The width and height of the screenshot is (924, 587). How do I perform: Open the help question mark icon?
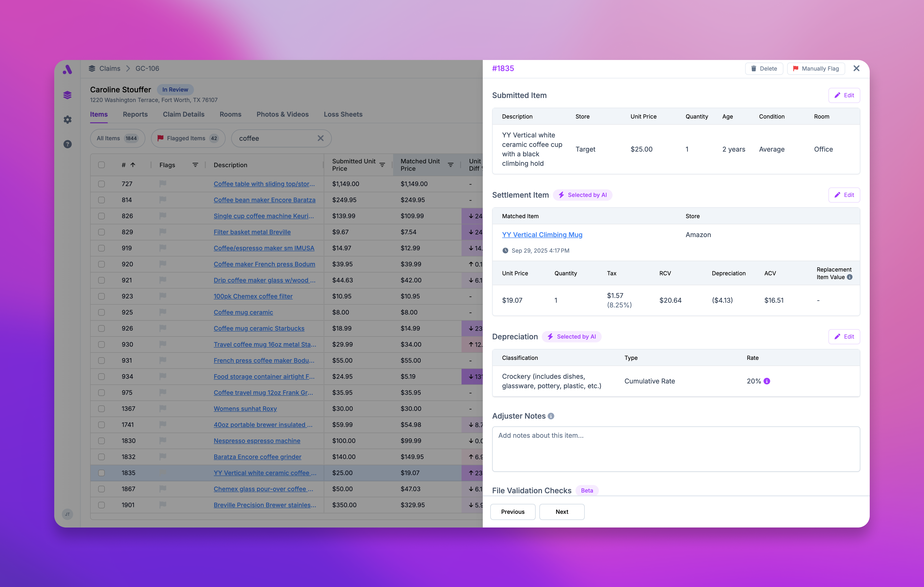pyautogui.click(x=67, y=144)
